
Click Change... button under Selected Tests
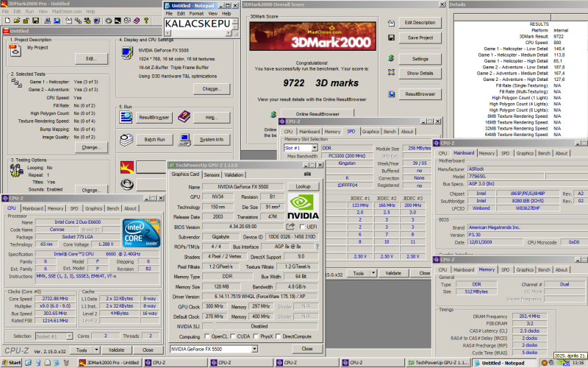pyautogui.click(x=91, y=147)
